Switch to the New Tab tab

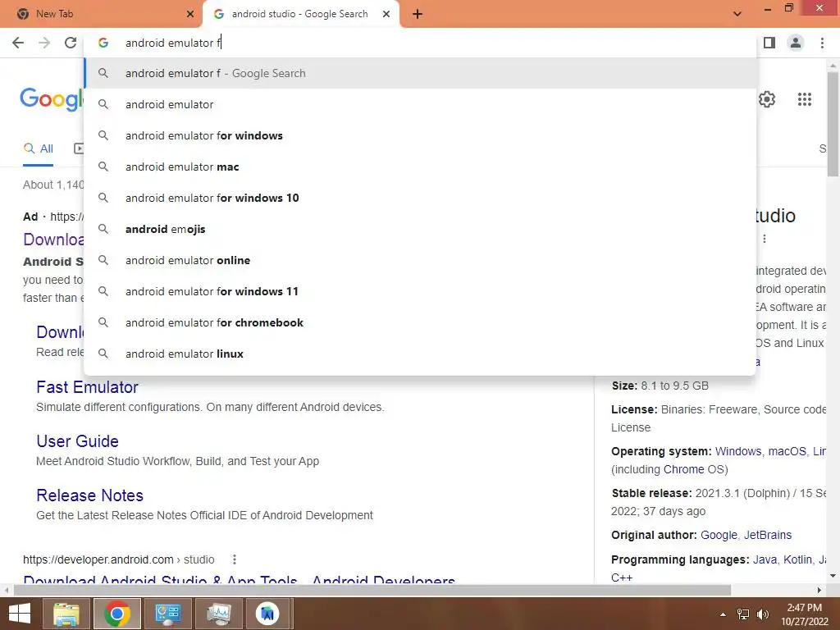pyautogui.click(x=101, y=14)
